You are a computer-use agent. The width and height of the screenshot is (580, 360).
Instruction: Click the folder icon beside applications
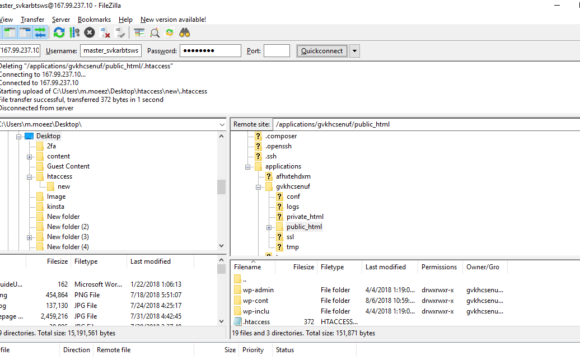(x=258, y=166)
